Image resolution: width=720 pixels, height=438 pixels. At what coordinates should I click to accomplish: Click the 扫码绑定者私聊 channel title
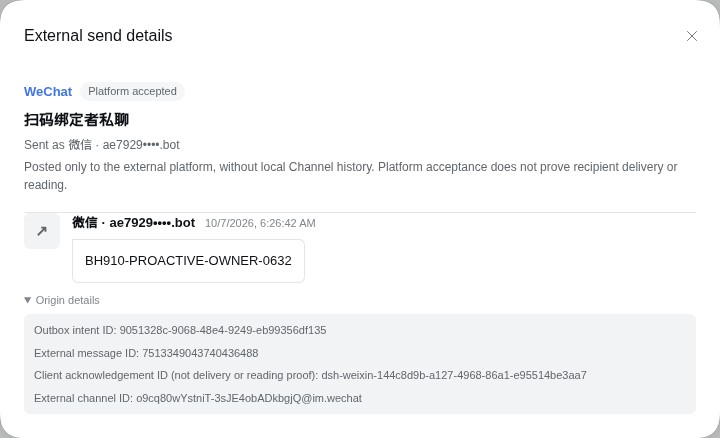76,120
